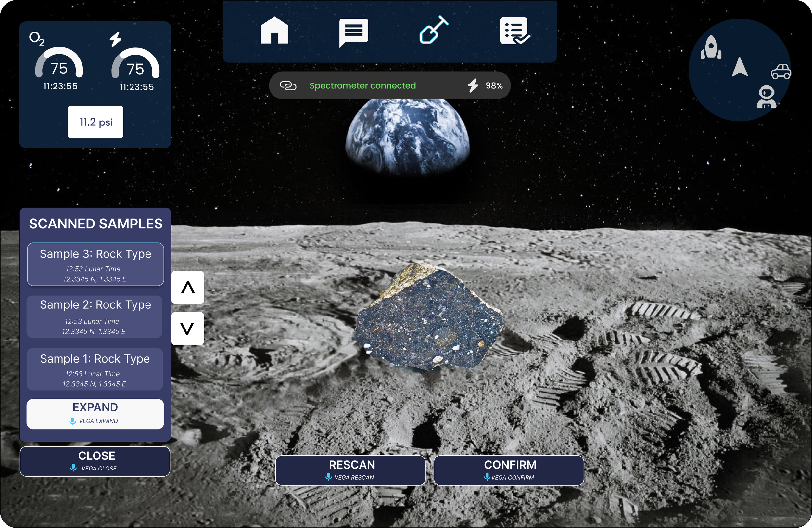812x528 pixels.
Task: Click the rover vehicle icon on minimap
Action: [x=780, y=71]
